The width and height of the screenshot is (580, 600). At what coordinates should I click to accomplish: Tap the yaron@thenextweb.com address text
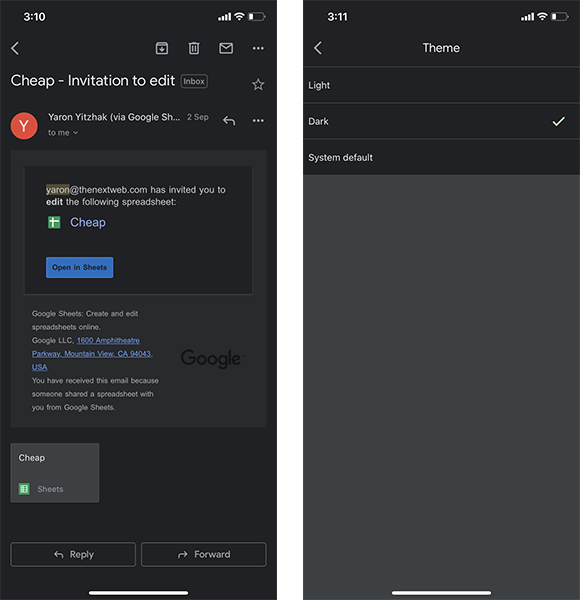pos(97,190)
